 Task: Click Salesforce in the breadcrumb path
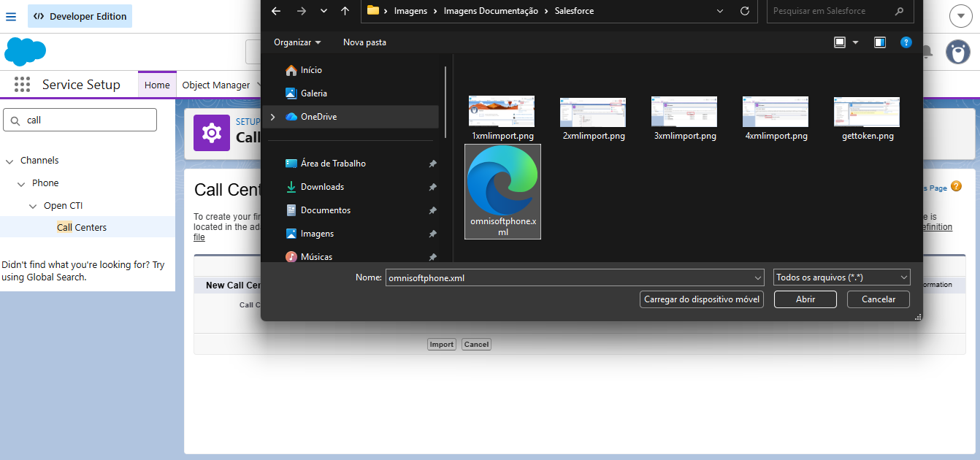click(574, 11)
